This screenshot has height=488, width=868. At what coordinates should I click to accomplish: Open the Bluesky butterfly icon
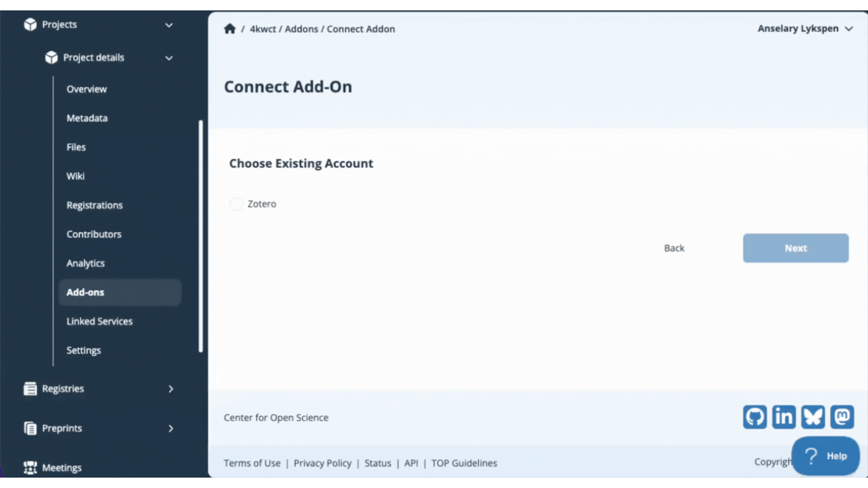(813, 417)
